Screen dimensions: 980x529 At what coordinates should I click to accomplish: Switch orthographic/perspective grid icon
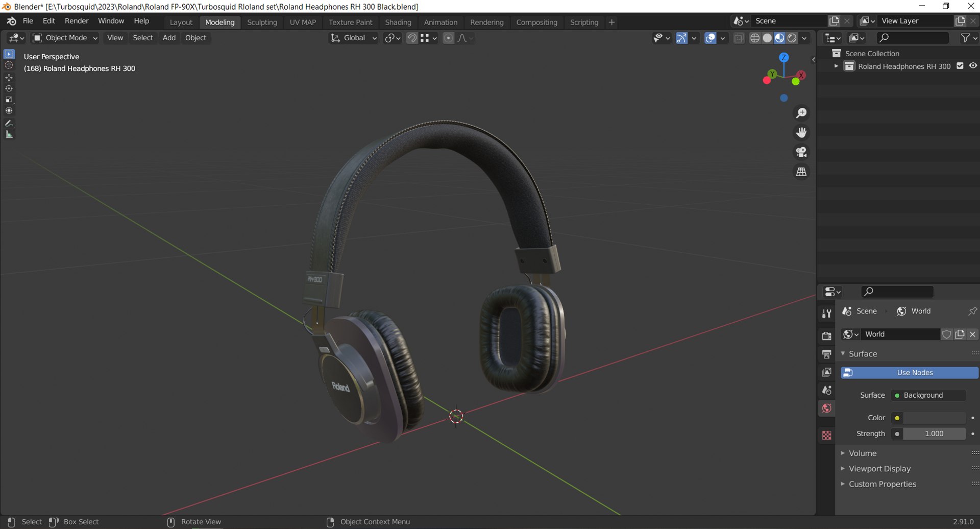801,172
